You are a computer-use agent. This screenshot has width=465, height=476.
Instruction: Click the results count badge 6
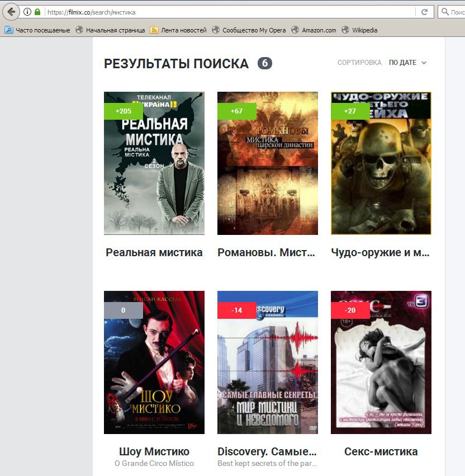(265, 63)
